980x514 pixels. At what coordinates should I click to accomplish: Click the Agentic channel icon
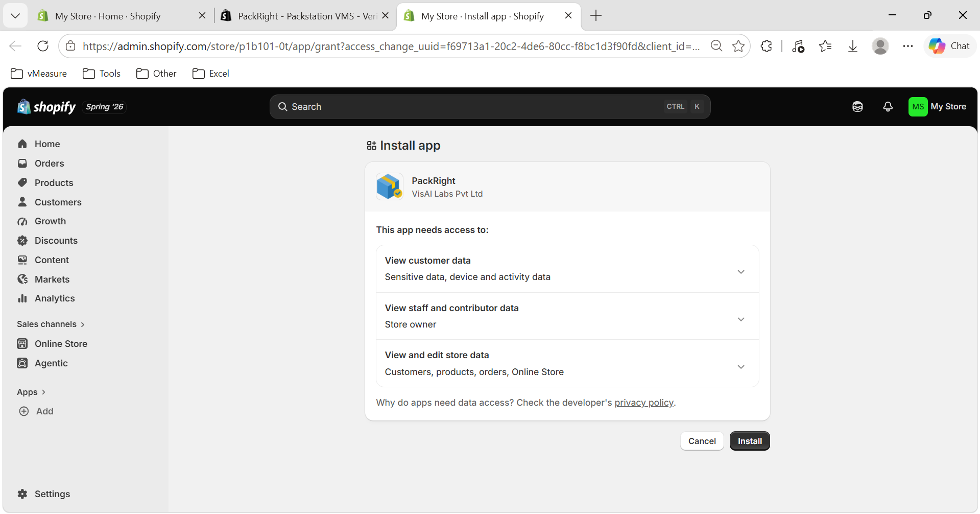tap(22, 363)
